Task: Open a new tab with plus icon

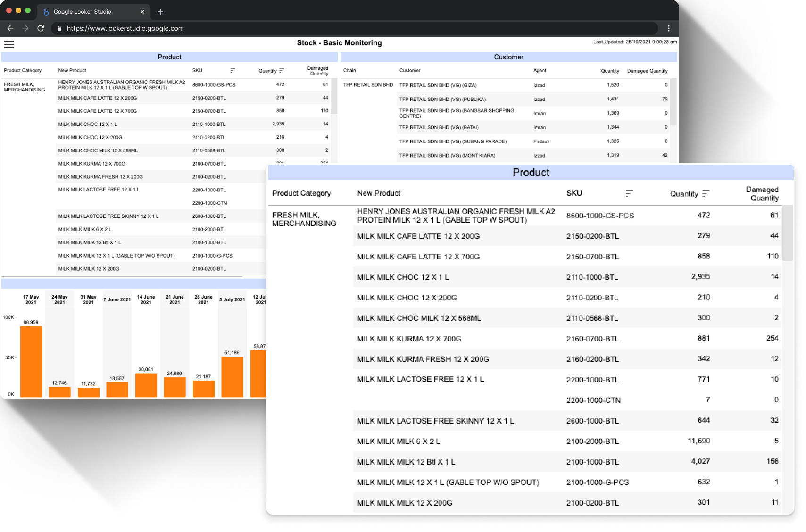Action: pos(160,12)
